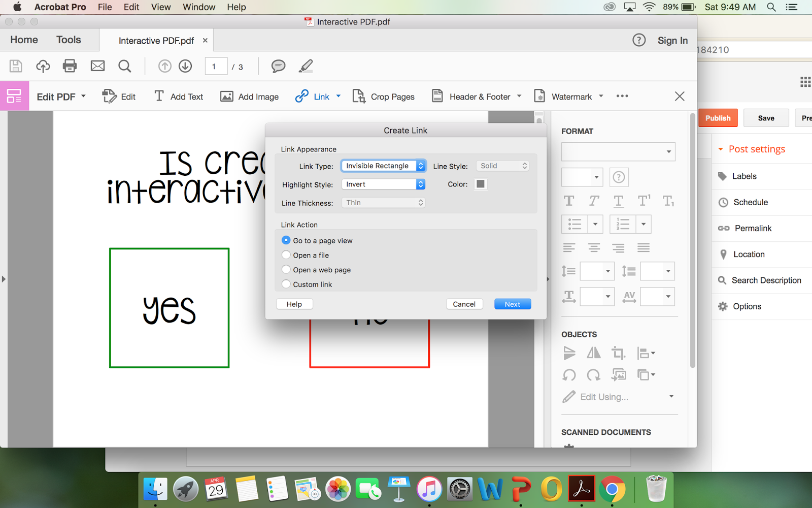Select the Open a file action
The width and height of the screenshot is (812, 508).
tap(286, 255)
